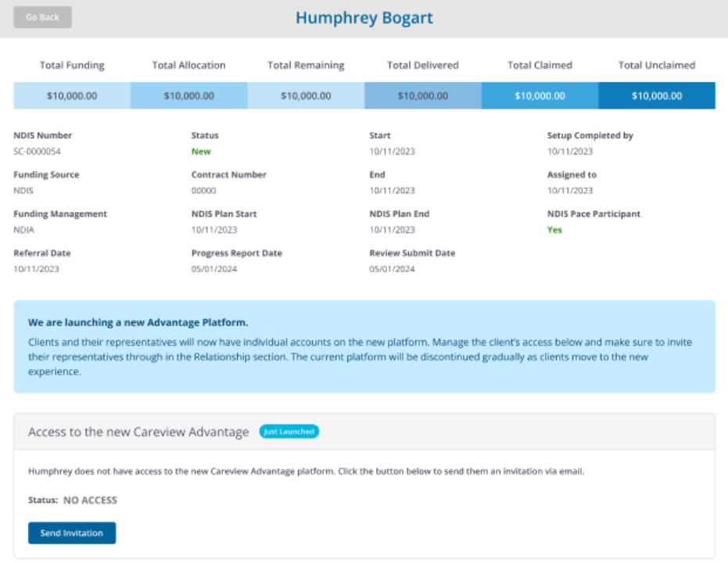Screen dimensions: 728x563
Task: Click the Total Funding amount cell
Action: tap(72, 96)
